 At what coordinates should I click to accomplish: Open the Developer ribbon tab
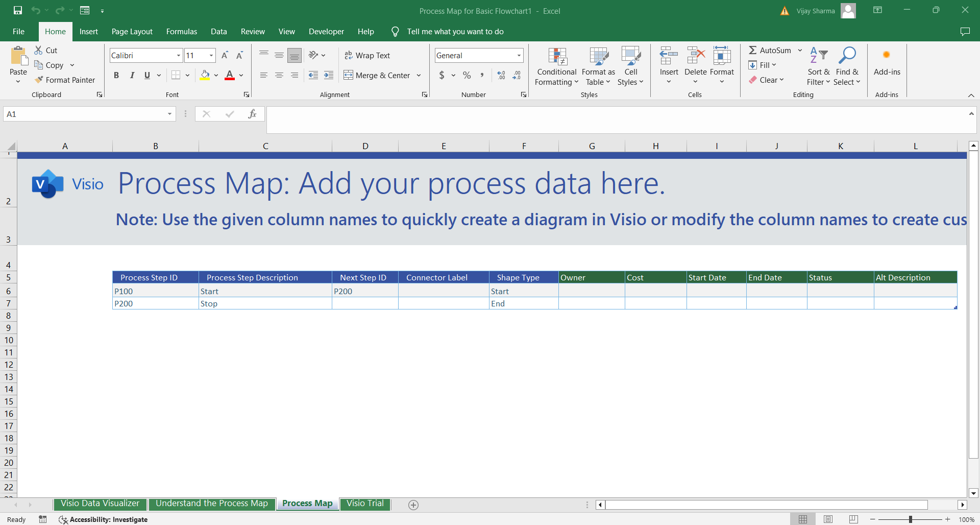(x=326, y=32)
